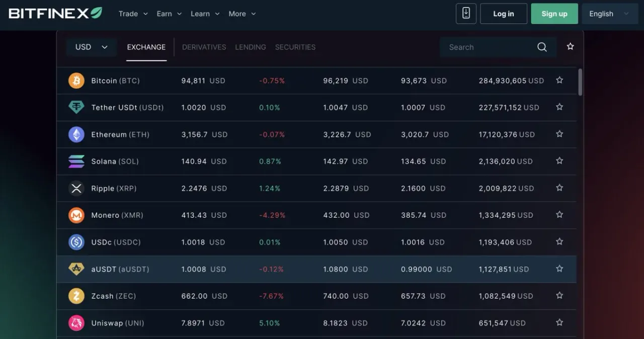Switch to the LENDING tab
This screenshot has height=339, width=644.
pos(251,47)
